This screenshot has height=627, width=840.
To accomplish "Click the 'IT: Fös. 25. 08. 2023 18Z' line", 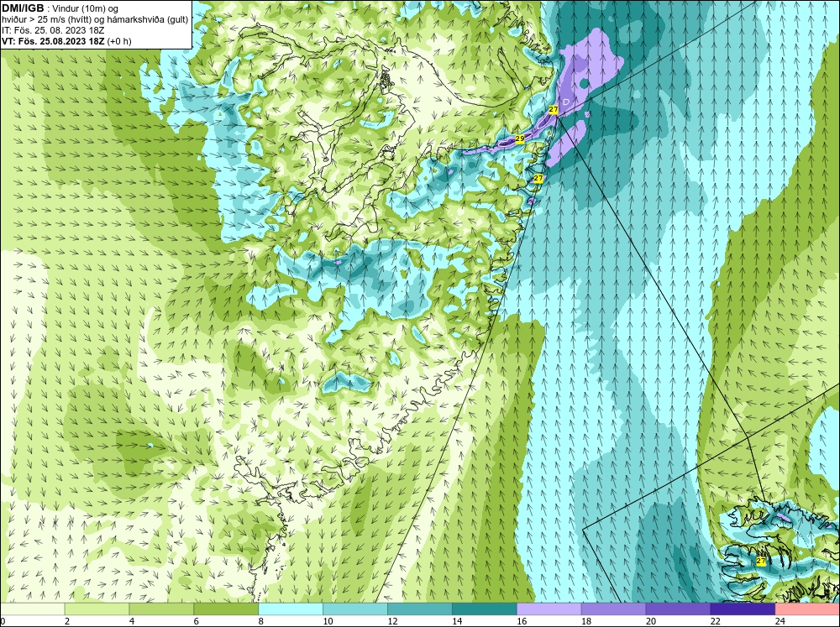I will 52,30.
